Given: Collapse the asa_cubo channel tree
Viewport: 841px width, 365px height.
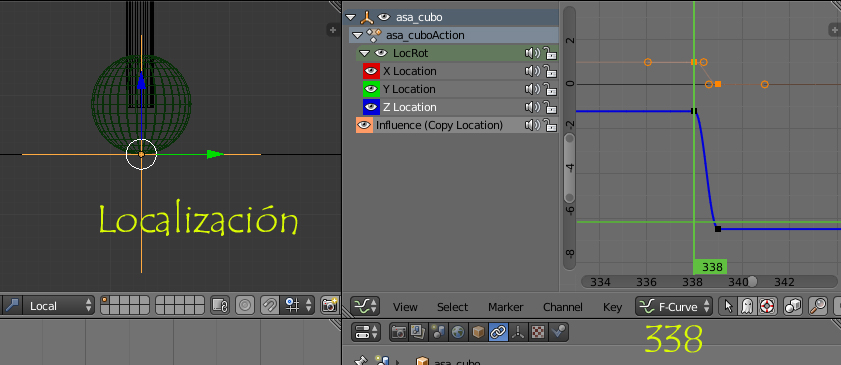Looking at the screenshot, I should (x=351, y=17).
